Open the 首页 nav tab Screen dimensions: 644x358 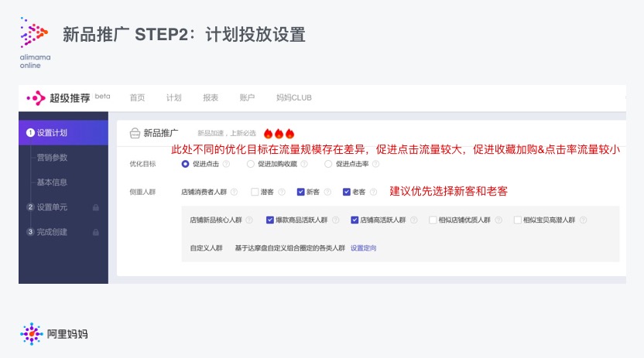pos(137,98)
